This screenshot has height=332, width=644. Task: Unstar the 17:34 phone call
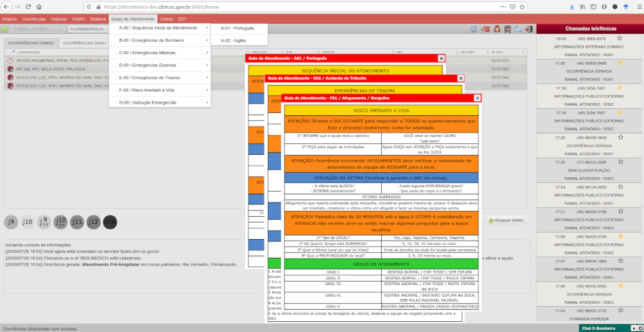620,112
